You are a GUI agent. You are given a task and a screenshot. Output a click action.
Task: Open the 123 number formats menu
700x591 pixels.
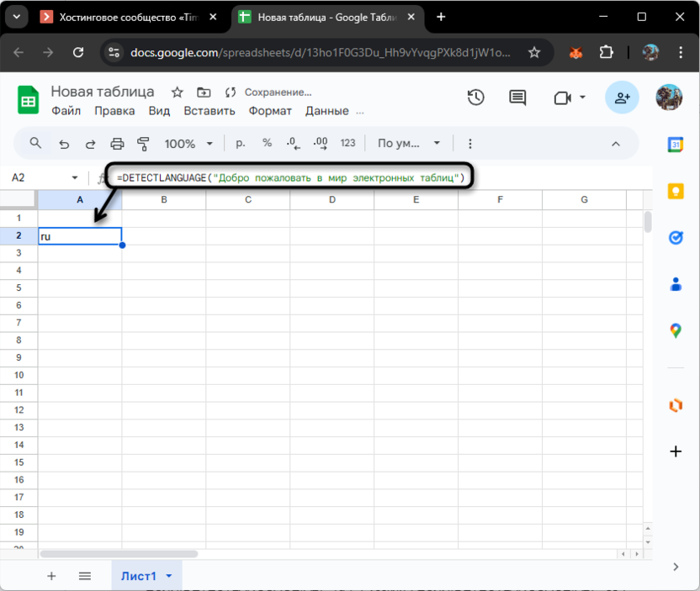pyautogui.click(x=347, y=143)
